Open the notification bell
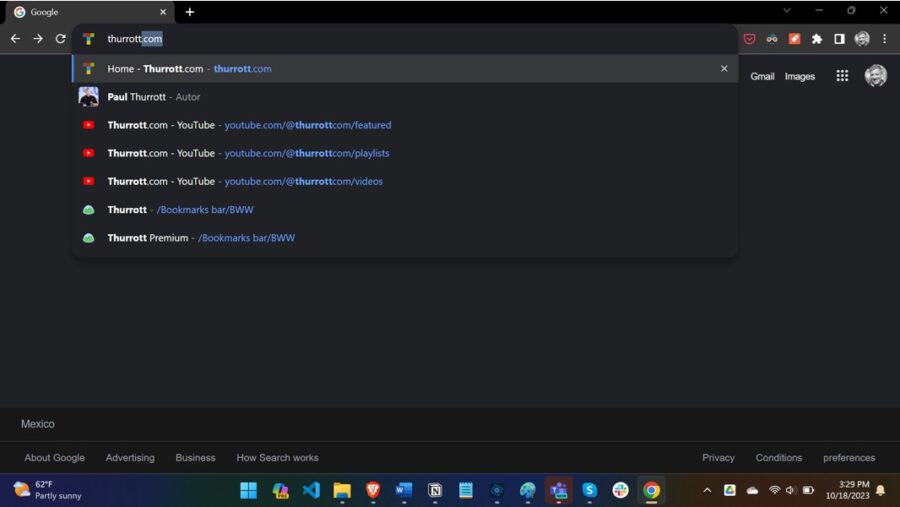 click(880, 490)
